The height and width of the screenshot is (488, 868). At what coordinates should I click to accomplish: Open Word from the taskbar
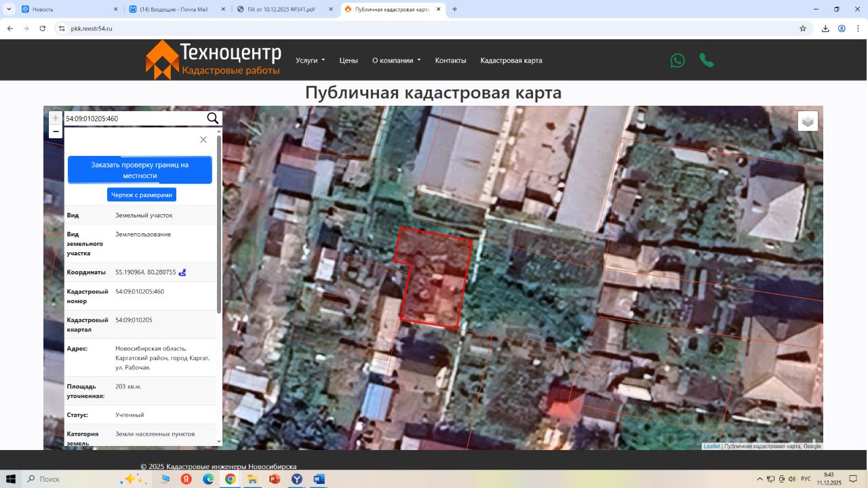click(319, 479)
